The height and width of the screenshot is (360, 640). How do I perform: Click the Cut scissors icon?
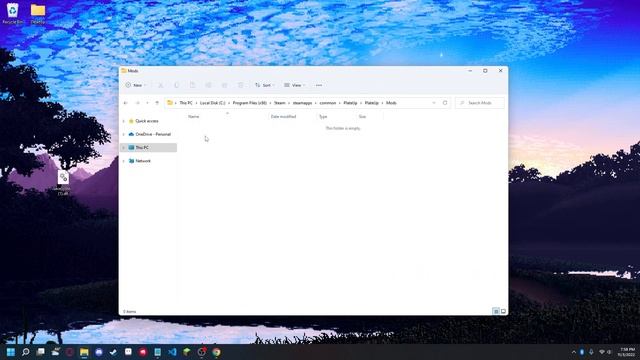coord(160,85)
